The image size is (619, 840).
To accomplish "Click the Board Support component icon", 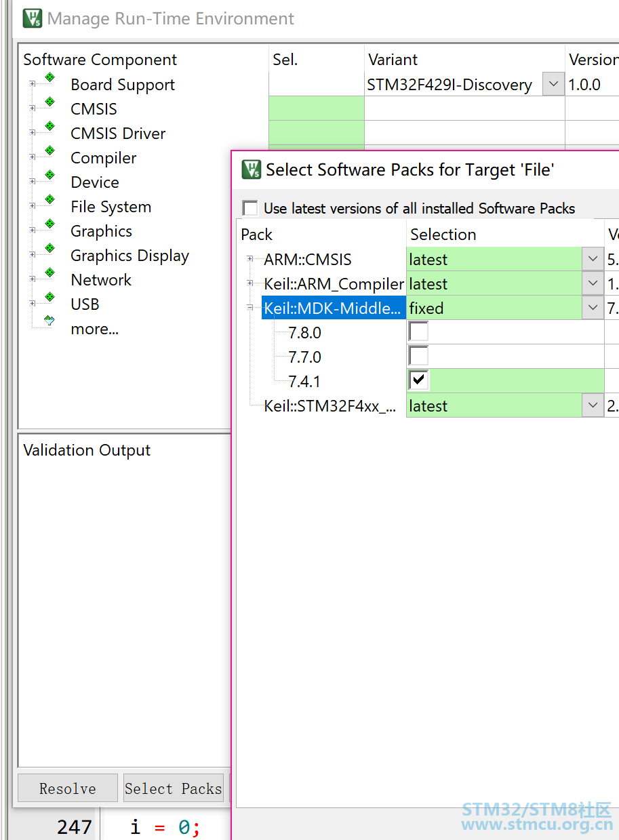I will 49,77.
